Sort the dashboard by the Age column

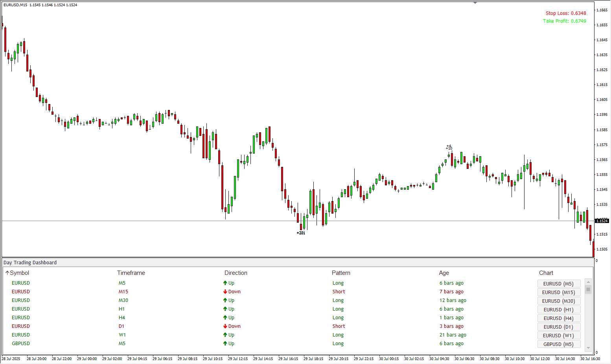pyautogui.click(x=444, y=273)
